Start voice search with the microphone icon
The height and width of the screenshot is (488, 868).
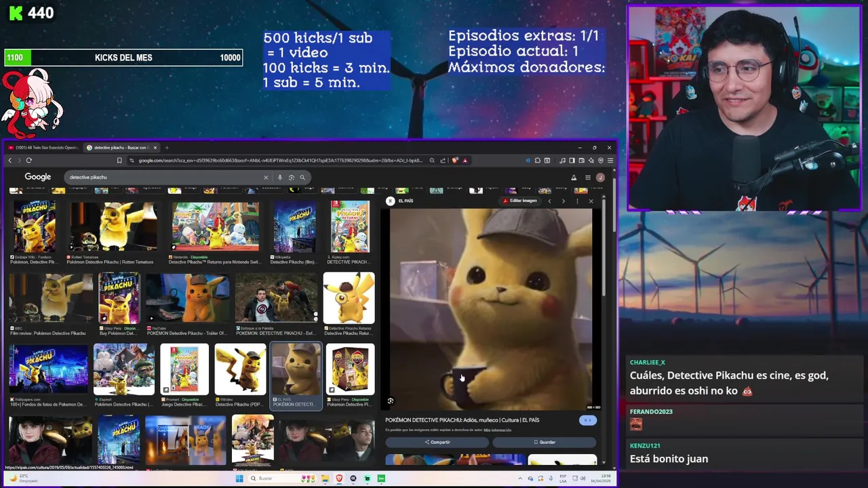click(x=279, y=178)
